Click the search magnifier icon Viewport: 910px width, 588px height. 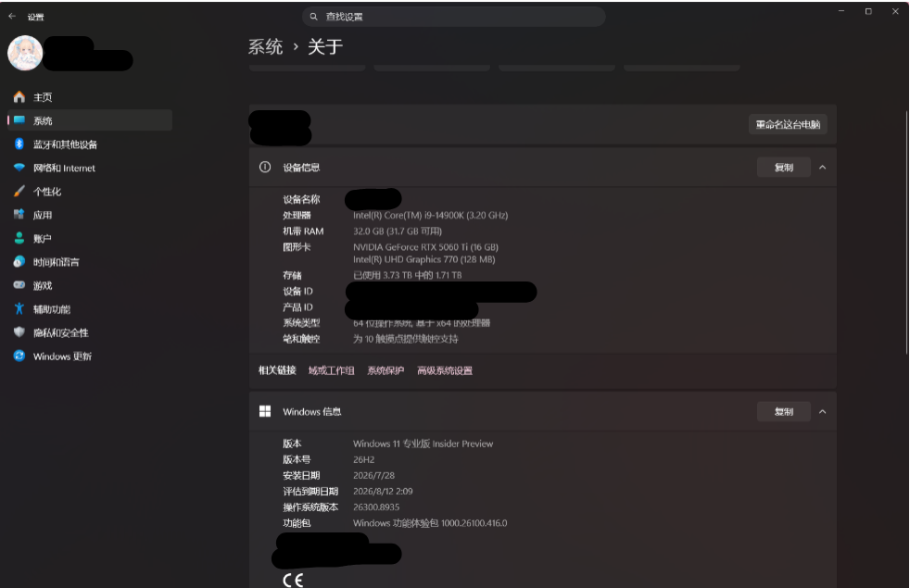(313, 17)
